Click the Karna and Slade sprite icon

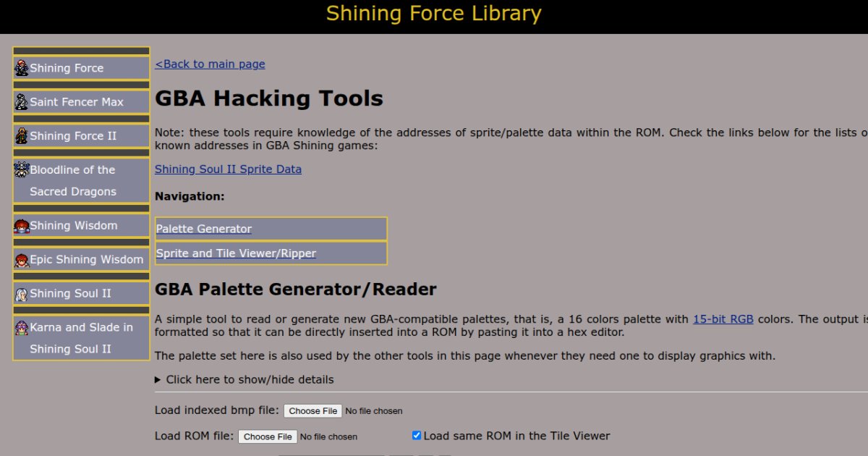(22, 328)
